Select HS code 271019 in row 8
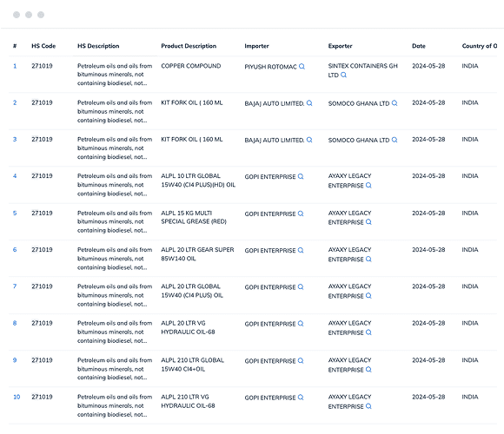The height and width of the screenshot is (434, 504). point(42,323)
